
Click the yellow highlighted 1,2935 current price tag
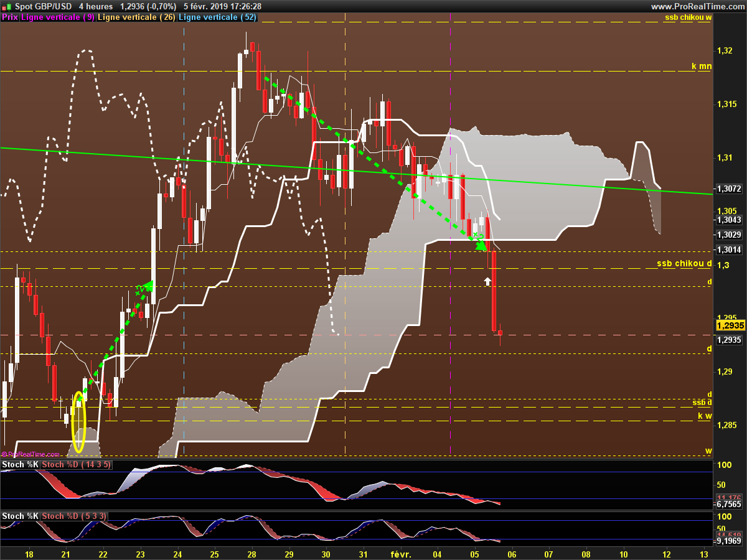(x=730, y=326)
